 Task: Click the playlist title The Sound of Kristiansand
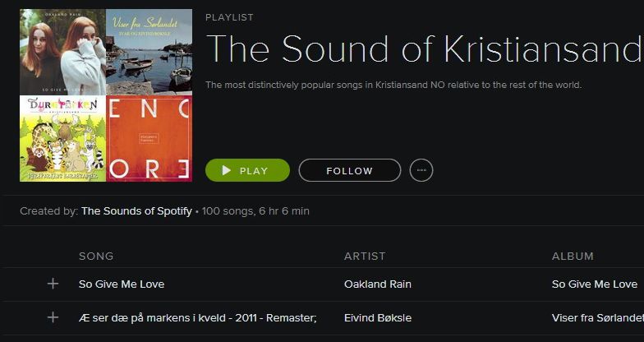[423, 49]
